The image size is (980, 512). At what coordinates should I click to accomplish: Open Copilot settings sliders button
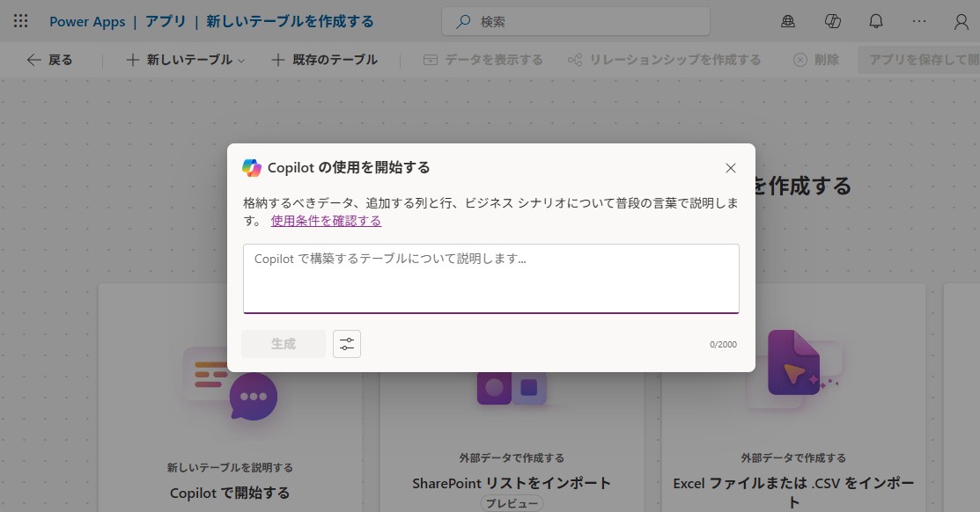347,344
